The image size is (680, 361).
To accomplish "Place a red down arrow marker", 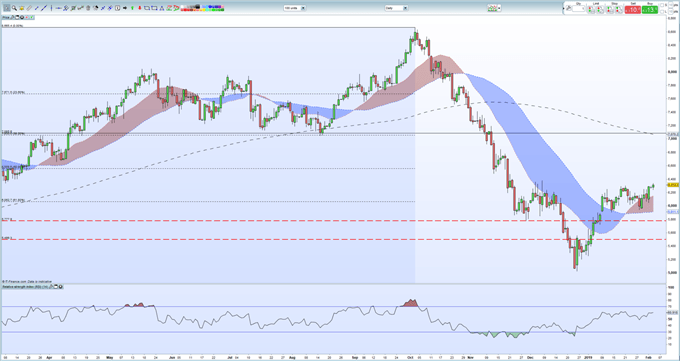I will click(x=140, y=8).
